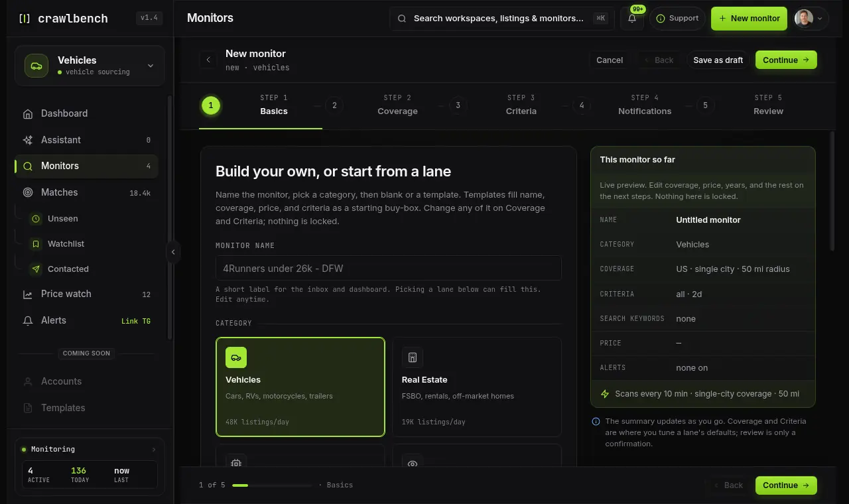Open the profile menu chevron
Image resolution: width=849 pixels, height=504 pixels.
click(x=820, y=19)
